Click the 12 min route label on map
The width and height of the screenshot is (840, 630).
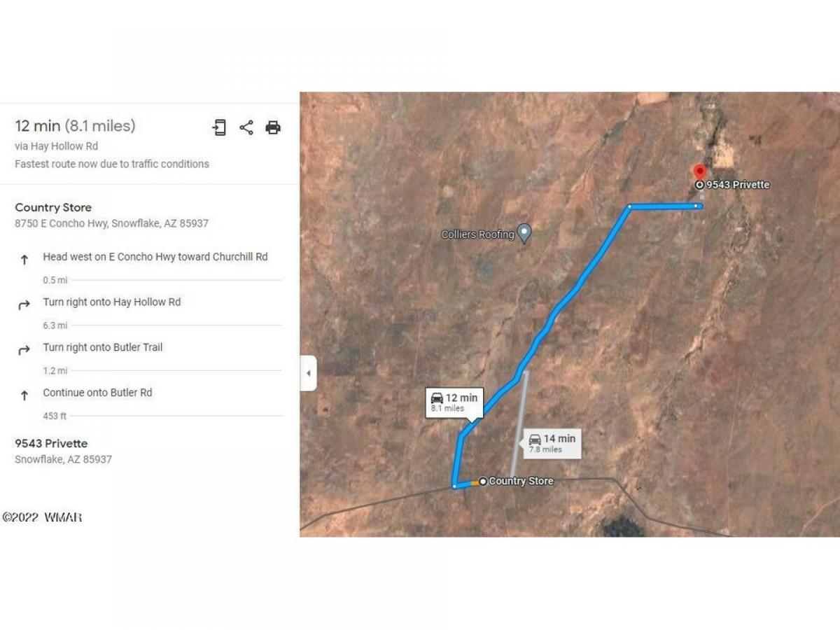click(454, 402)
